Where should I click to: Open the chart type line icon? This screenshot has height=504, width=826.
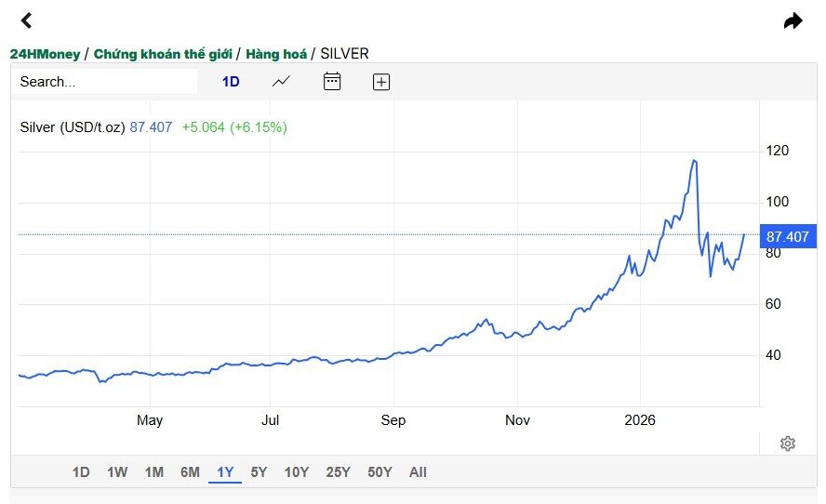(x=281, y=82)
